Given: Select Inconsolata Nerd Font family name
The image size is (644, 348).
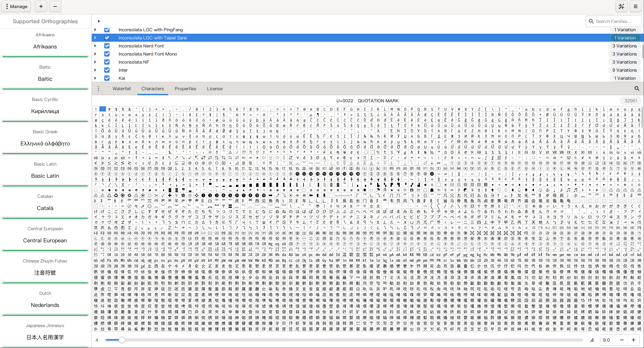Looking at the screenshot, I should point(141,46).
